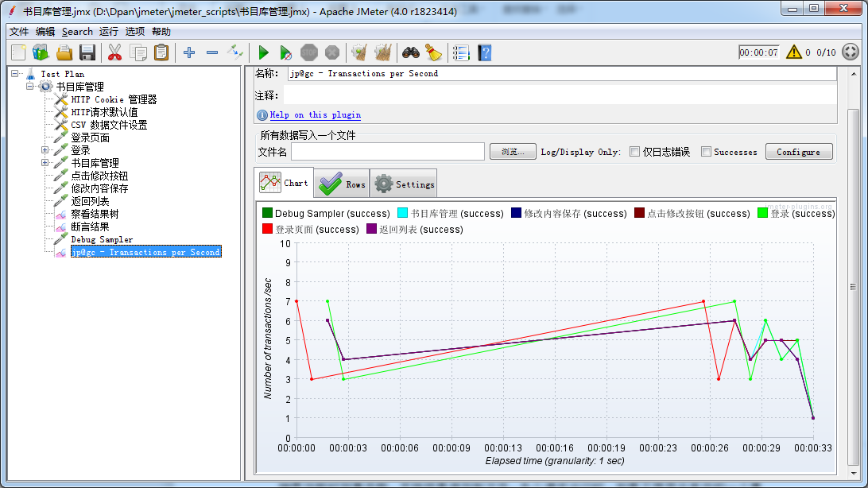Open the 编辑 menu
This screenshot has height=488, width=868.
tap(45, 32)
